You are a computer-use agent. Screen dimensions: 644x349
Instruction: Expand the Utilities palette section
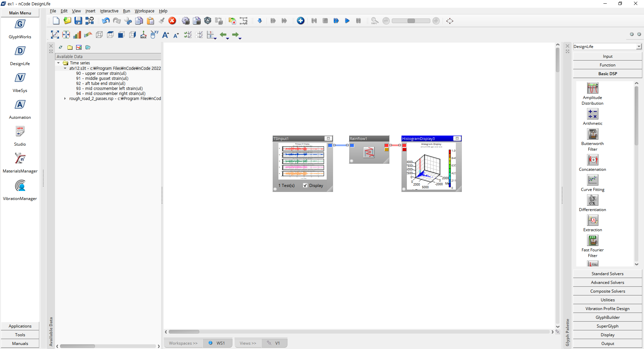(x=607, y=300)
